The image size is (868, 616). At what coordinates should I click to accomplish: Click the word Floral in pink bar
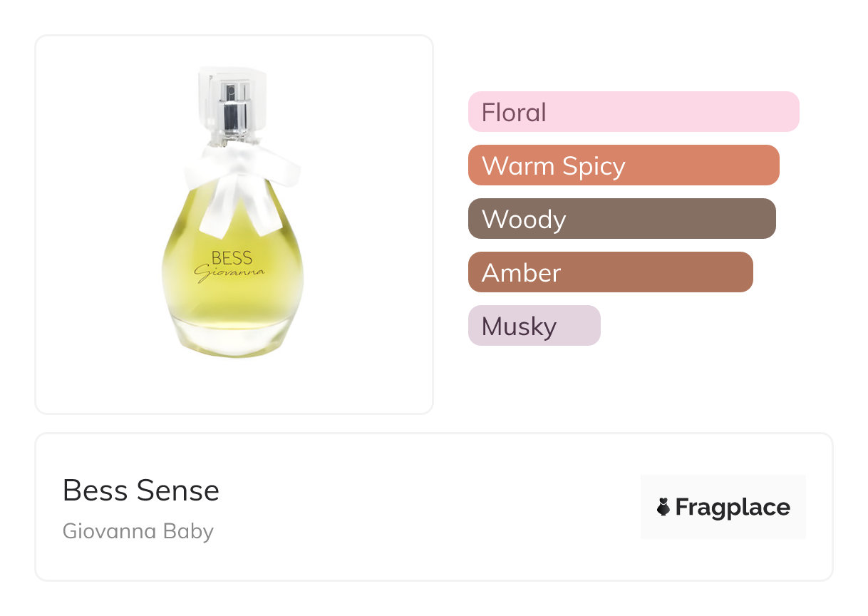coord(514,112)
